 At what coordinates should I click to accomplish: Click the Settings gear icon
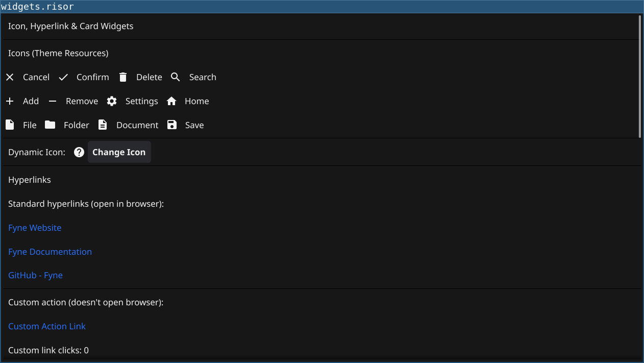coord(112,101)
